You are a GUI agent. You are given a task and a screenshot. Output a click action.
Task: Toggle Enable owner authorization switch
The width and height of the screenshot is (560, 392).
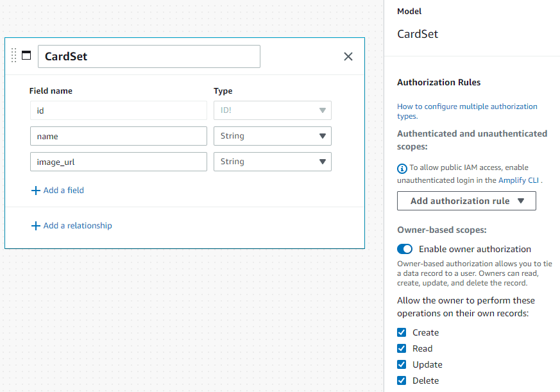[x=405, y=249]
